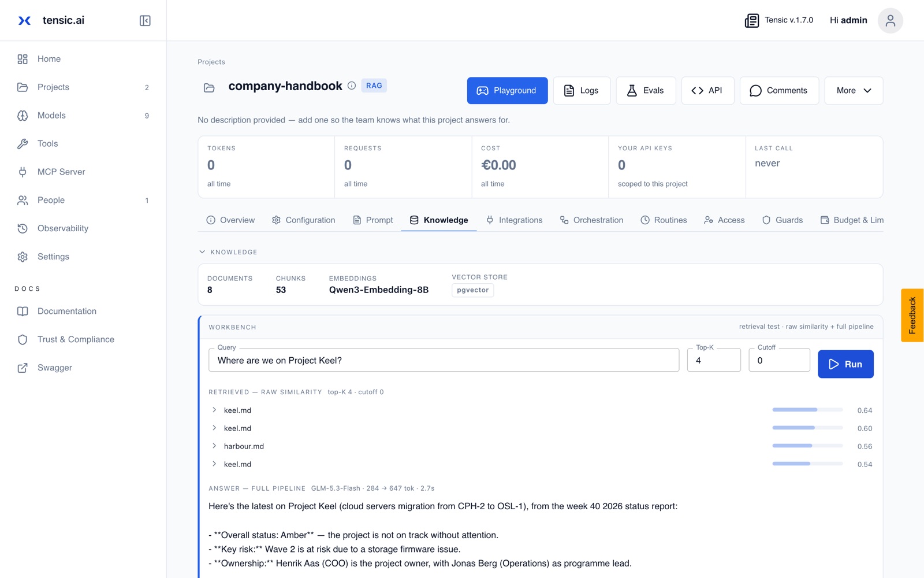Open the More dropdown menu
Screen dimensions: 924x578
point(854,91)
